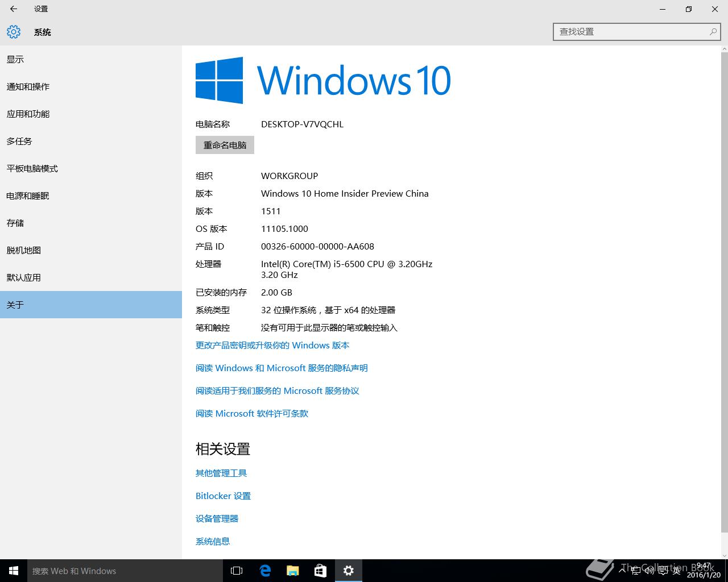728x582 pixels.
Task: Click scrollbar up arrow at top
Action: [x=724, y=49]
